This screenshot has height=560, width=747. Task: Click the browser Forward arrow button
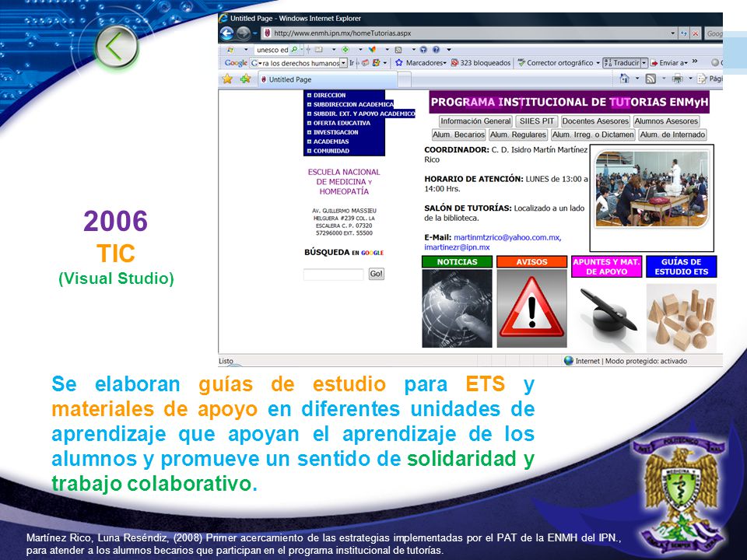click(243, 33)
